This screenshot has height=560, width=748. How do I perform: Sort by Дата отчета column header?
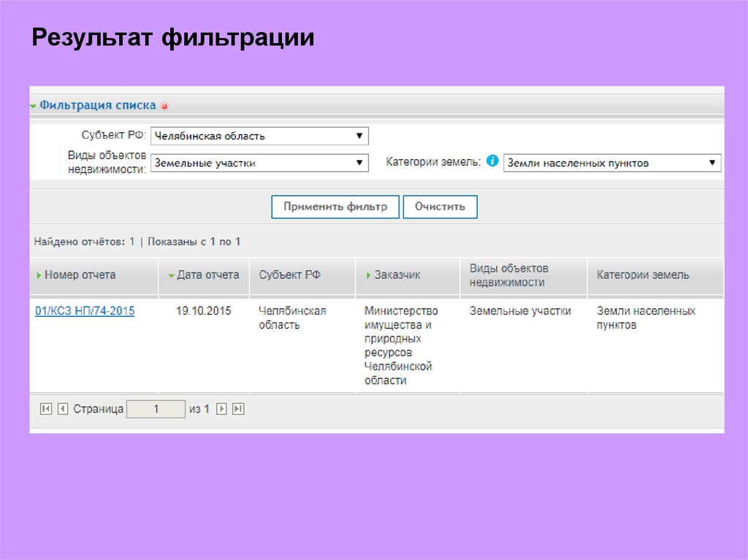click(207, 275)
